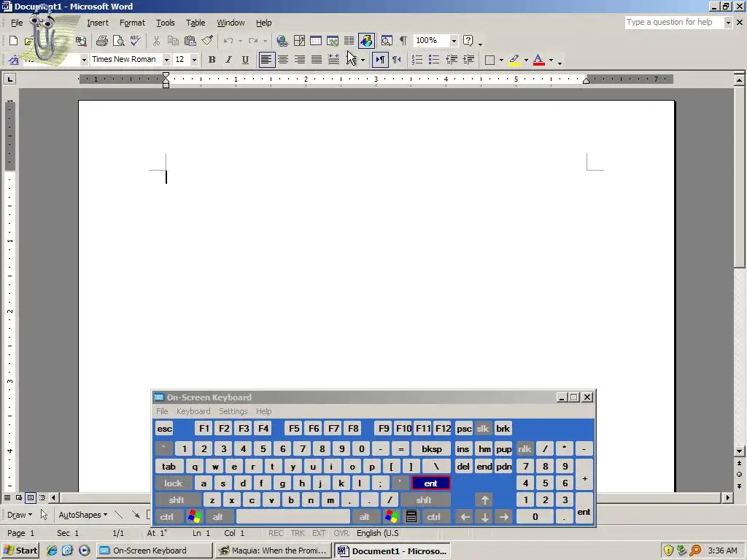
Task: Open the Table menu
Action: pyautogui.click(x=196, y=23)
